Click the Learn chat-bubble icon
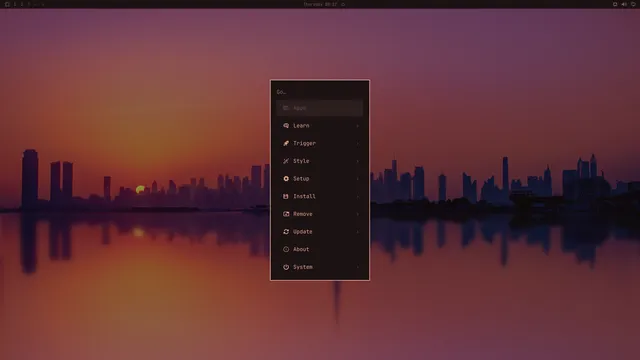Screen dimensions: 640x360 [x=286, y=126]
